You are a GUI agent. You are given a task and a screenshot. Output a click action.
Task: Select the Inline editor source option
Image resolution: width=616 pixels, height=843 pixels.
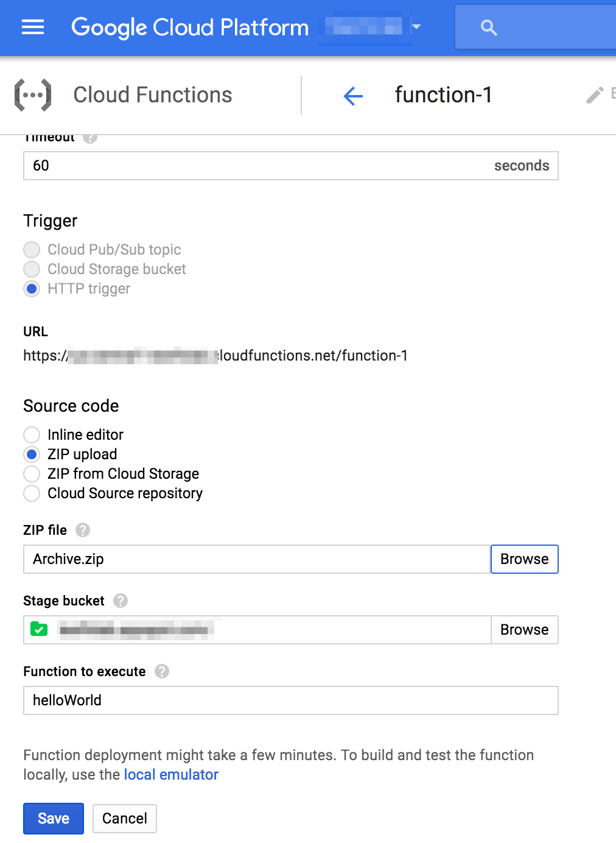pyautogui.click(x=31, y=434)
